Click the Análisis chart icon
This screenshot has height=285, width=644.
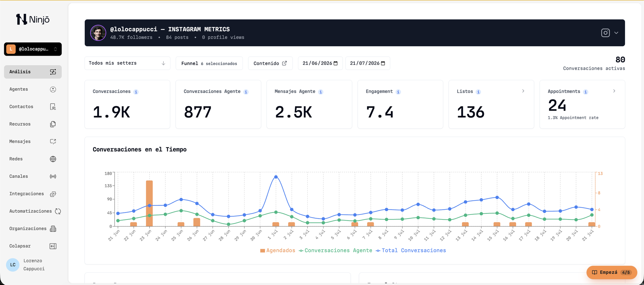(53, 72)
